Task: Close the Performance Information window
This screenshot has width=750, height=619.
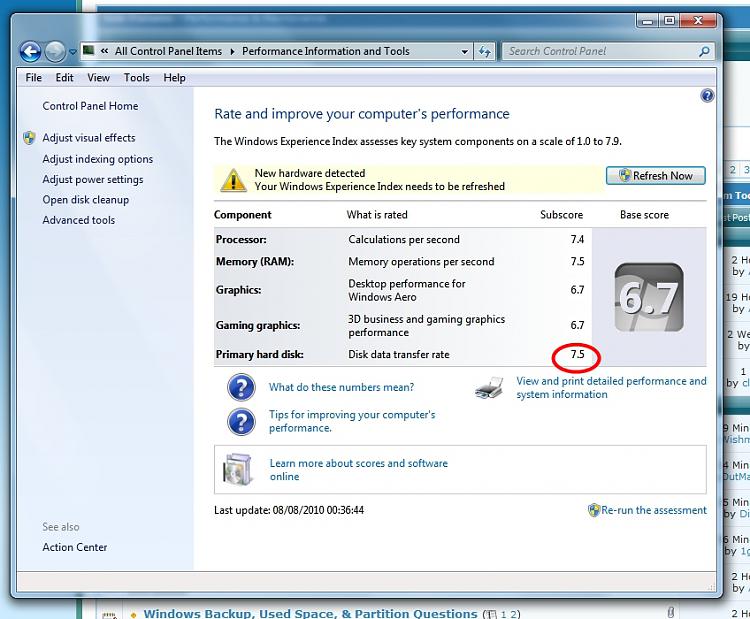Action: [x=698, y=21]
